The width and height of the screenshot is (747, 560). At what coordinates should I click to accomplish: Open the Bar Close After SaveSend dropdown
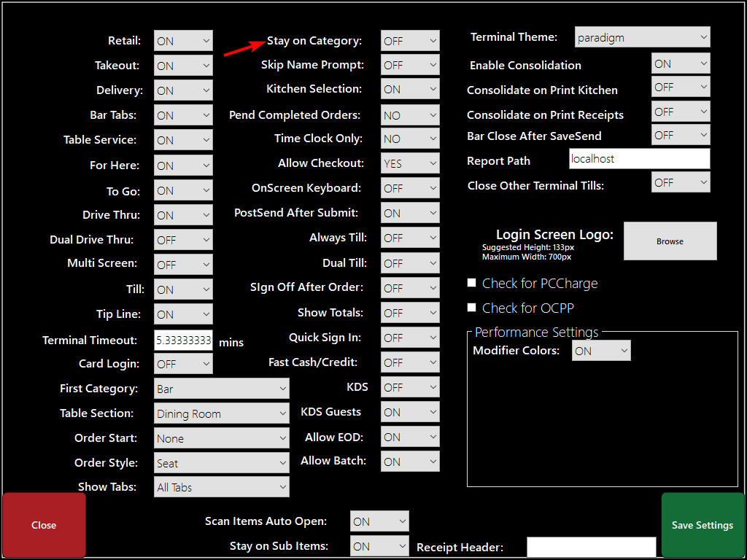[681, 135]
